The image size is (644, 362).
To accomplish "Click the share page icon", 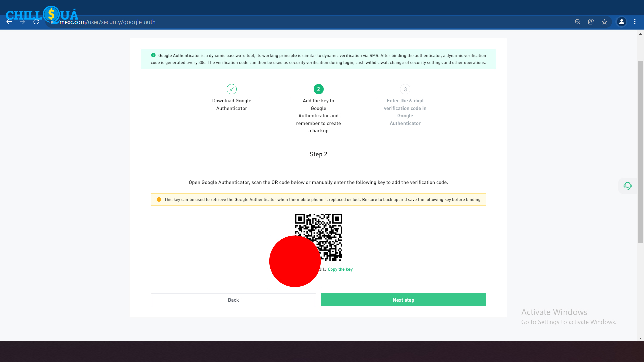I will (591, 22).
